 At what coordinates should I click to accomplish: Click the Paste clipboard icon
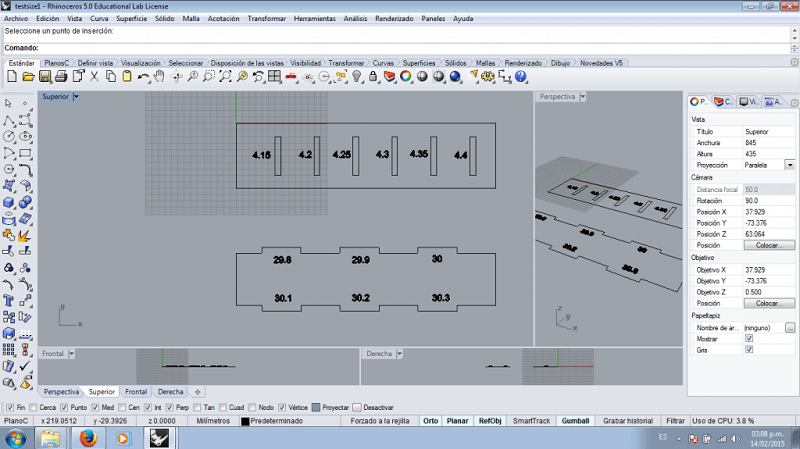(127, 77)
